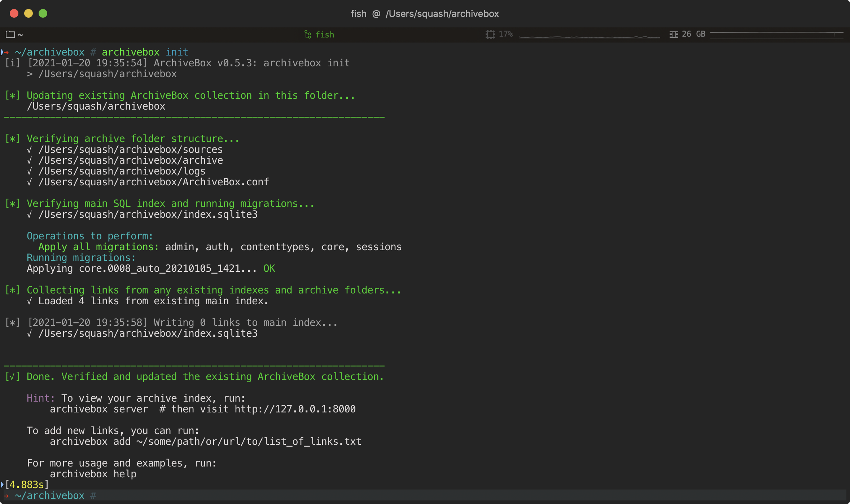Click the CPU usage sparkline graph
Image resolution: width=850 pixels, height=504 pixels.
pyautogui.click(x=589, y=36)
